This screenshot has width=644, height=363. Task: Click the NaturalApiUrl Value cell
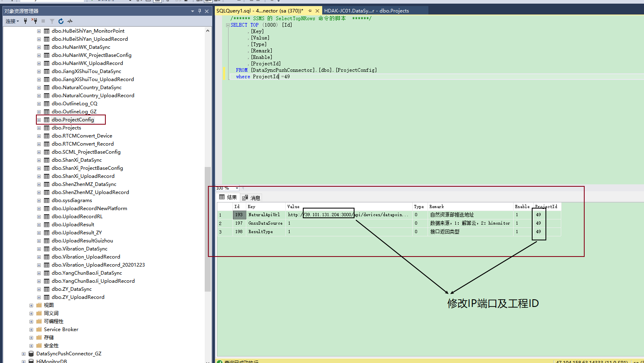point(348,215)
